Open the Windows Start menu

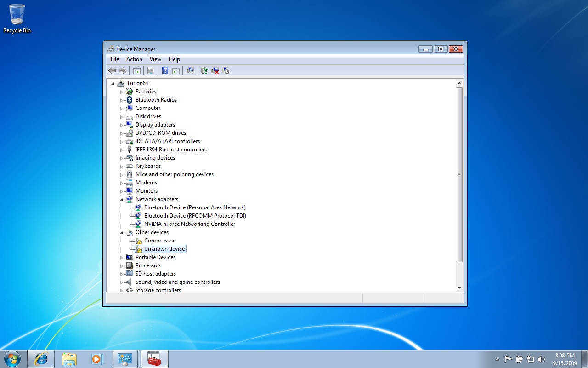(12, 359)
